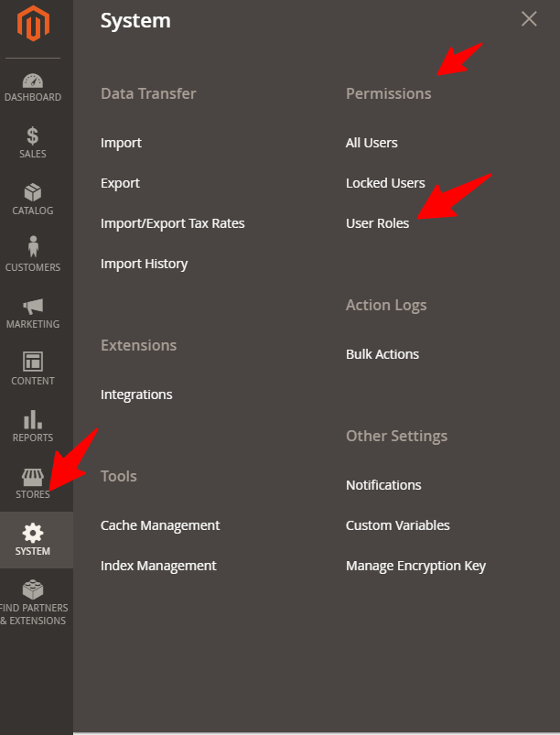Screen dimensions: 560x735
Task: Open the Customers person icon
Action: [x=33, y=248]
